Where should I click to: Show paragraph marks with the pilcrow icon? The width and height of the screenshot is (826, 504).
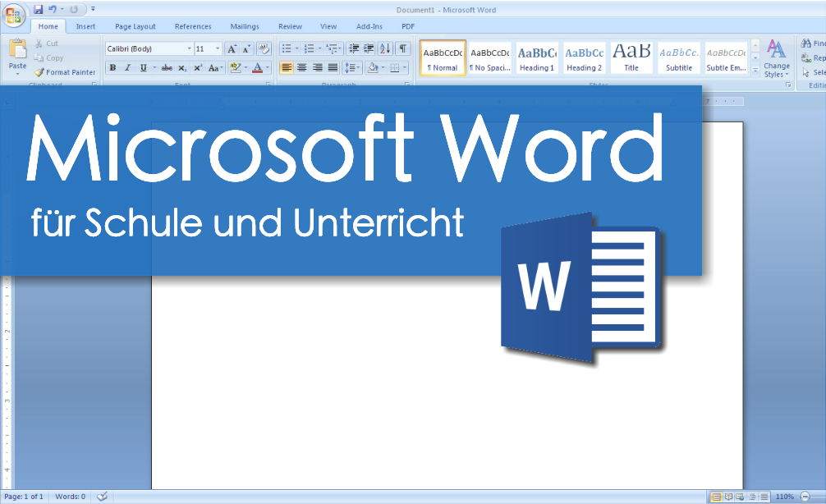(402, 48)
